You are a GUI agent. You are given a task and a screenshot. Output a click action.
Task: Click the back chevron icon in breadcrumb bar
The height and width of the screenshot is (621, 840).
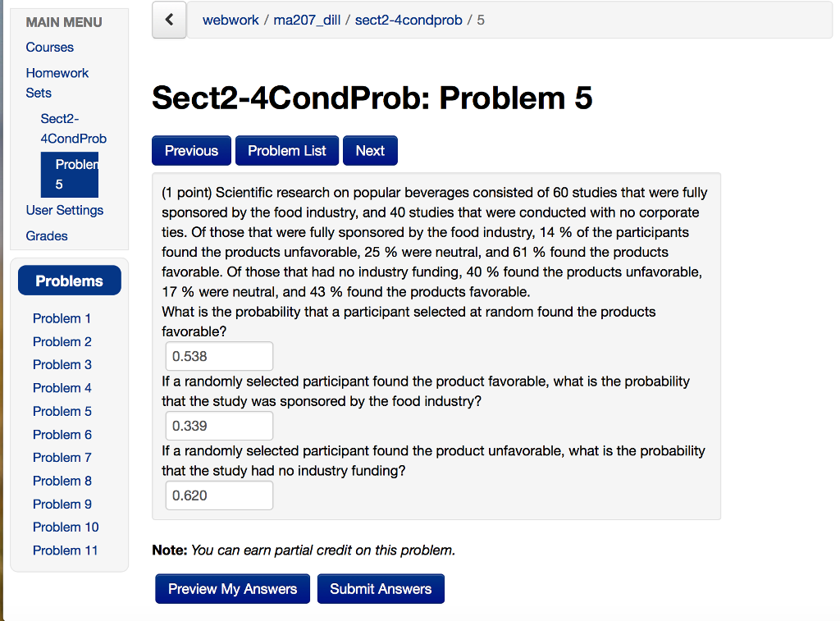168,20
